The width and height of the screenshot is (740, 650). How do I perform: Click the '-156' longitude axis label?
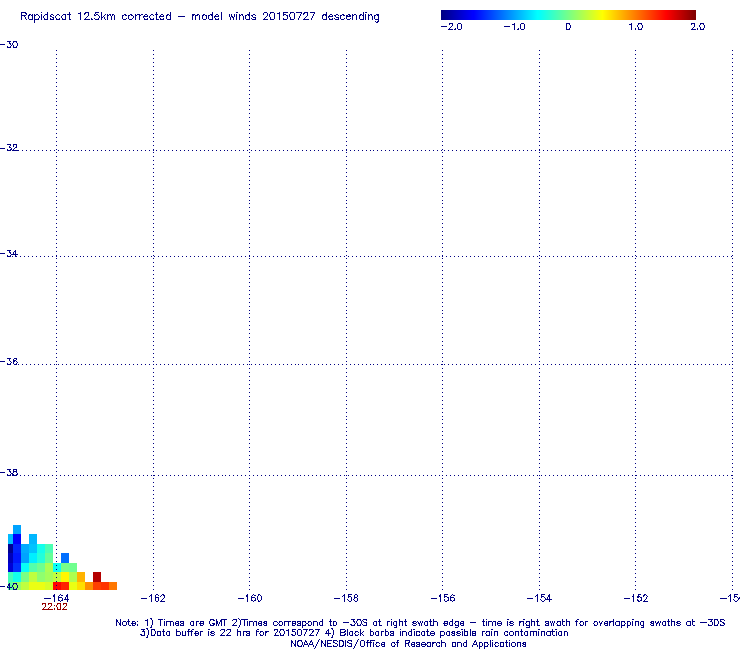[x=443, y=599]
